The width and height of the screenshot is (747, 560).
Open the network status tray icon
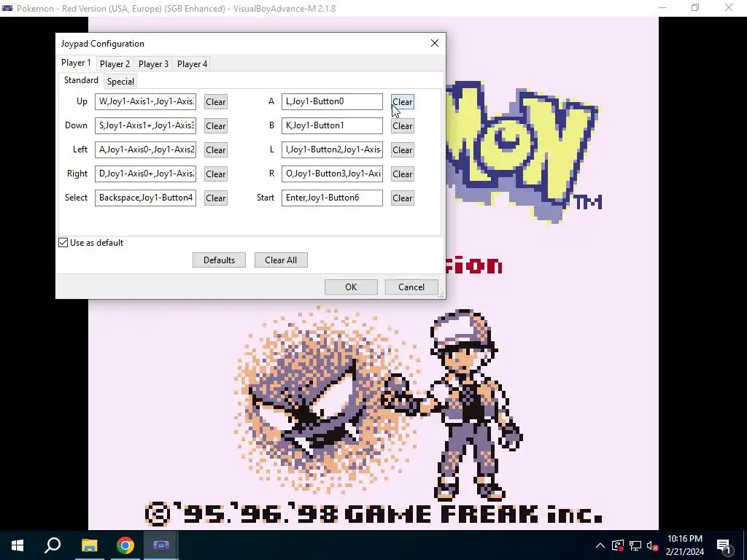[635, 545]
